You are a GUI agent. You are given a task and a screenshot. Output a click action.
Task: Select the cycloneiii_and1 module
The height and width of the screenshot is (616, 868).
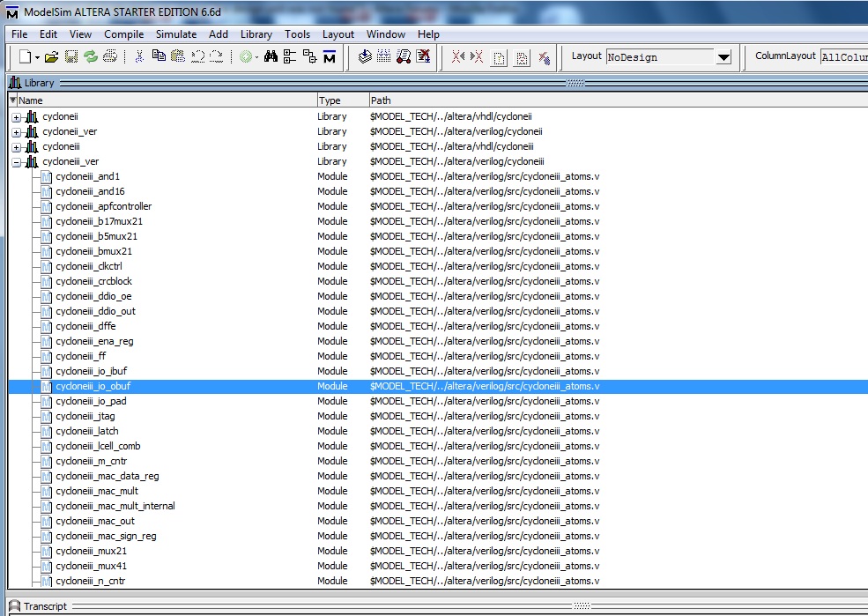coord(87,176)
